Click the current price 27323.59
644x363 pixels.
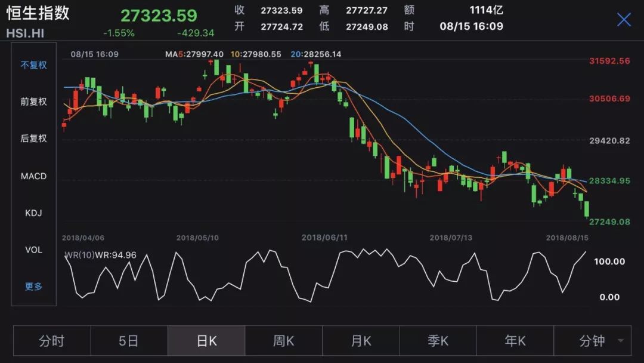coord(157,14)
